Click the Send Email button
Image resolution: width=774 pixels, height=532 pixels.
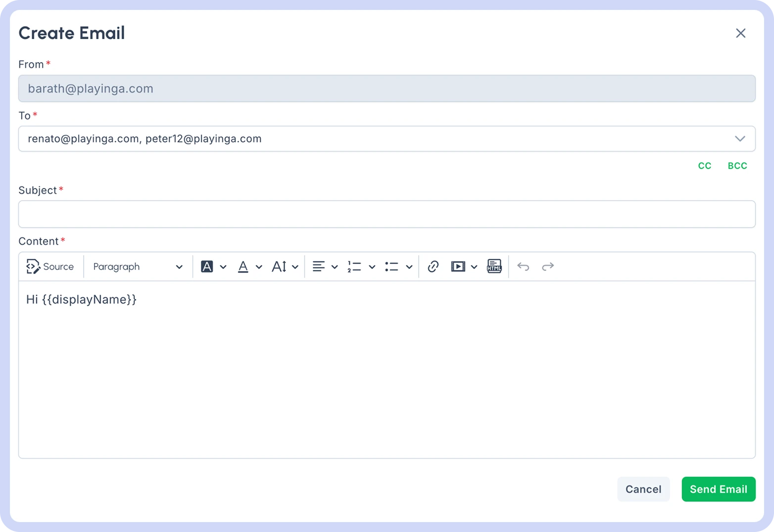(719, 489)
